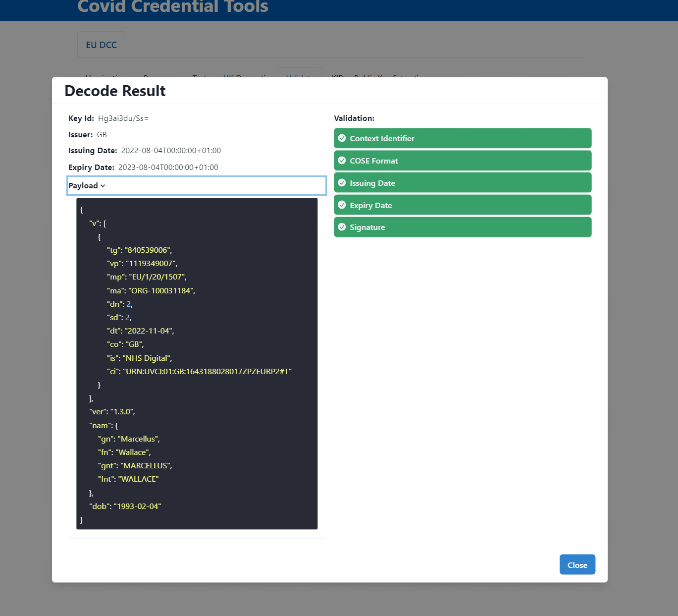Screen dimensions: 678x616
Task: Select expiry date 2023-08-04T00:00:00+01:00
Action: 168,168
